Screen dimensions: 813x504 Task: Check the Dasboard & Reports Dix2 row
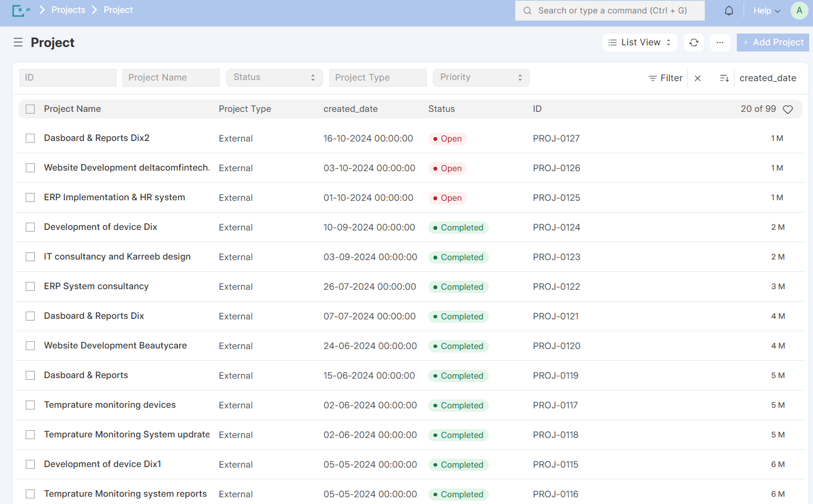click(x=30, y=138)
